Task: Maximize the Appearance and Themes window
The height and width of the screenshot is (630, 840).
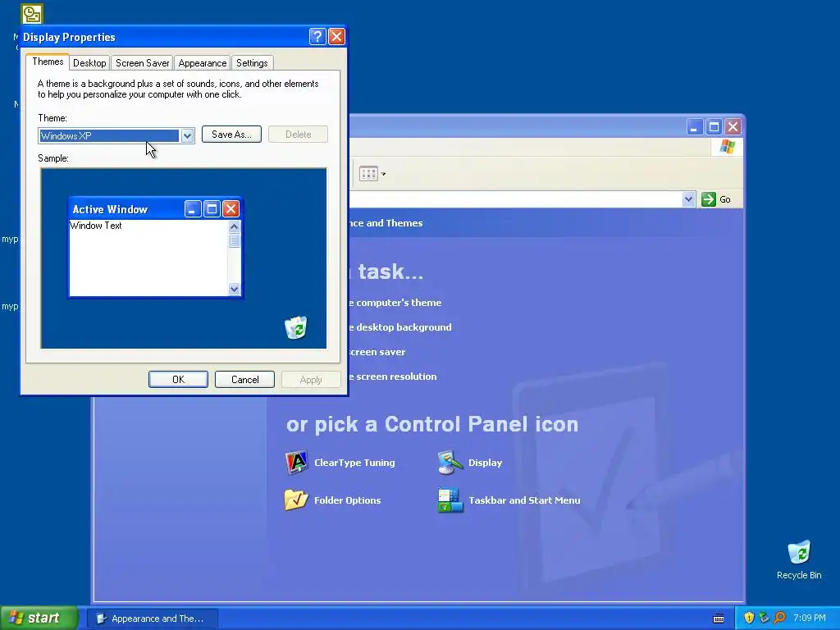Action: click(714, 127)
